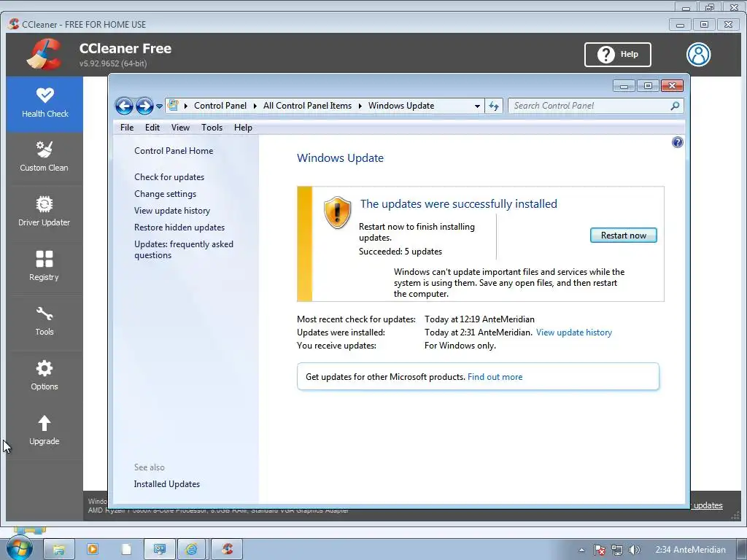Open View update history in left pane
The image size is (747, 560).
pyautogui.click(x=172, y=211)
